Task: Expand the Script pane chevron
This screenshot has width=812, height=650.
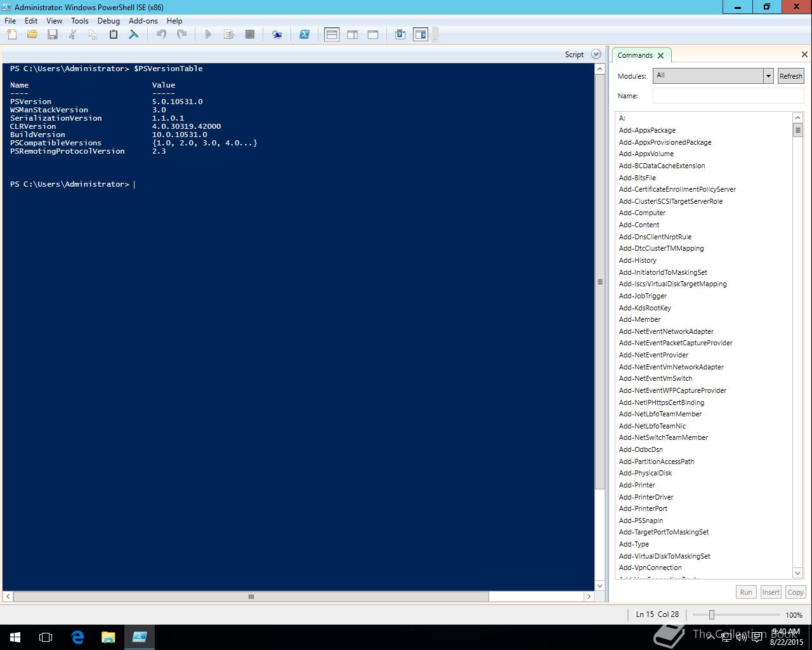Action: 596,55
